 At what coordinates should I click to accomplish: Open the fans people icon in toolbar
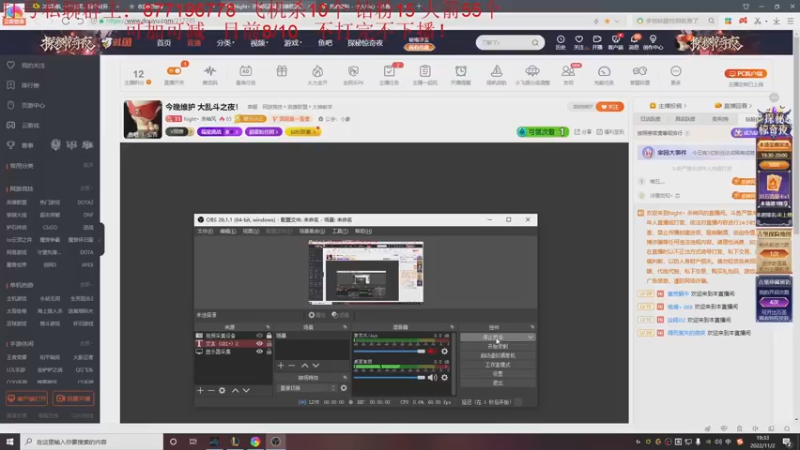pos(568,71)
